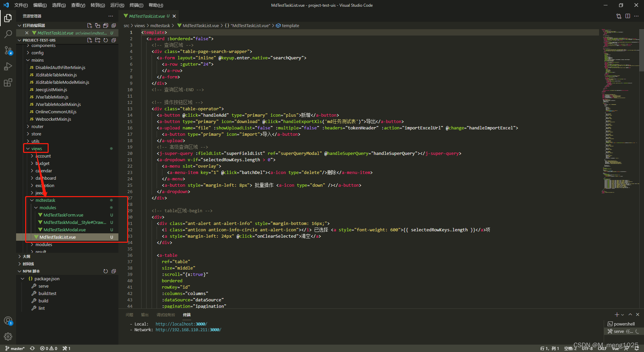
Task: Select the powershell terminal instance
Action: (624, 324)
